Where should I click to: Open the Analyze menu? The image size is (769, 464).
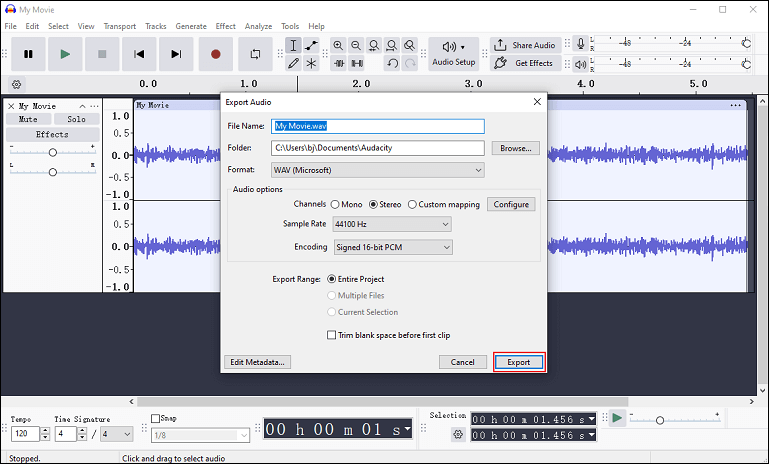[258, 26]
